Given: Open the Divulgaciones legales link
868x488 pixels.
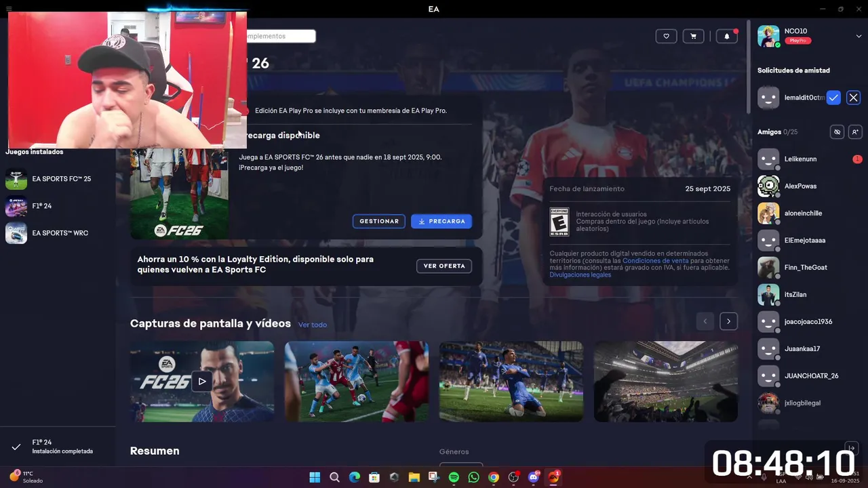Looking at the screenshot, I should point(580,275).
